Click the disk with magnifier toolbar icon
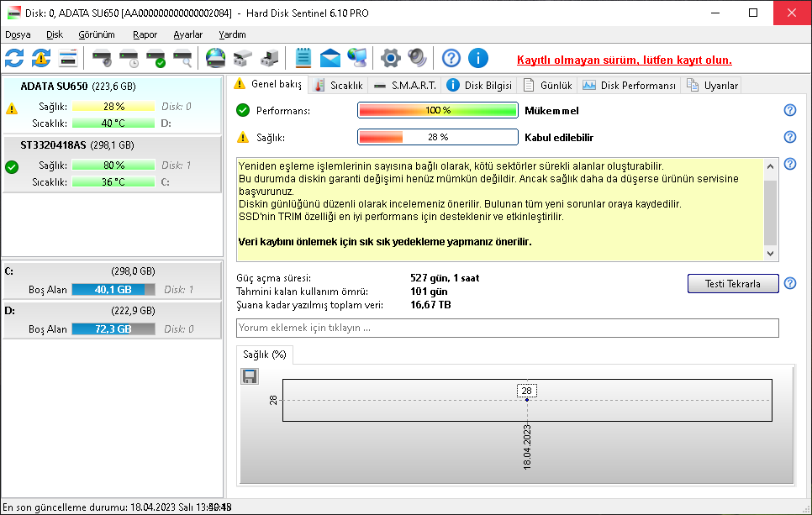 click(182, 58)
